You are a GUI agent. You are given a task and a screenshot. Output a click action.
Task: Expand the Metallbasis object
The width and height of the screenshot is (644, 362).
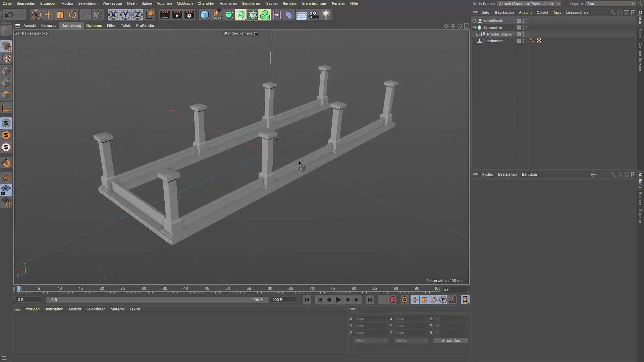tap(474, 21)
